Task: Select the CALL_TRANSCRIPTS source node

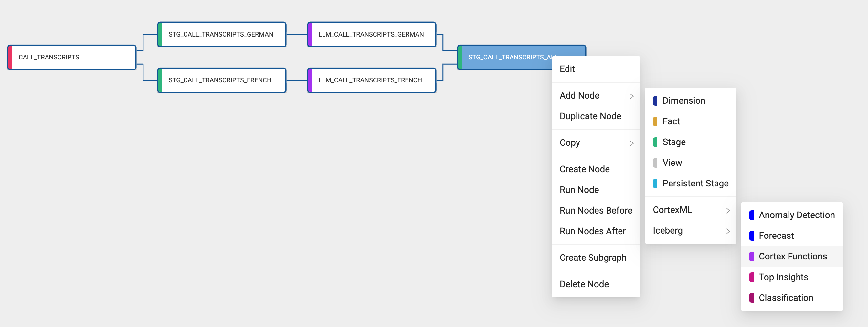Action: click(72, 57)
